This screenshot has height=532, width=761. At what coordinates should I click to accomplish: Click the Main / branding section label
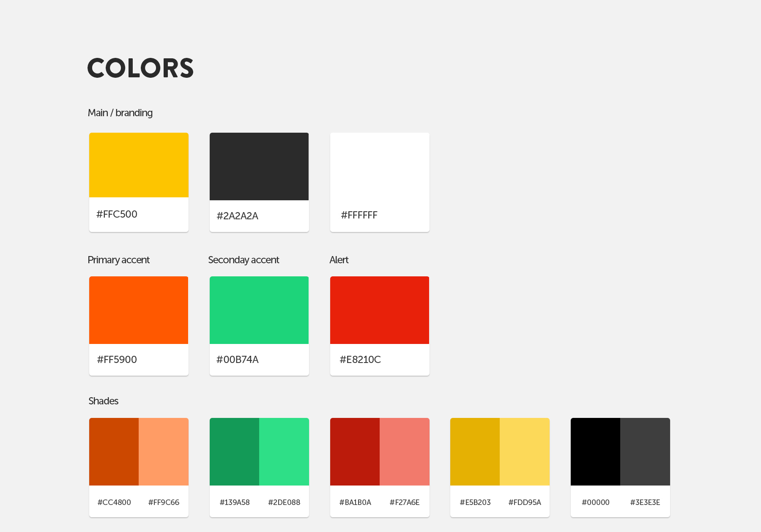(x=120, y=113)
